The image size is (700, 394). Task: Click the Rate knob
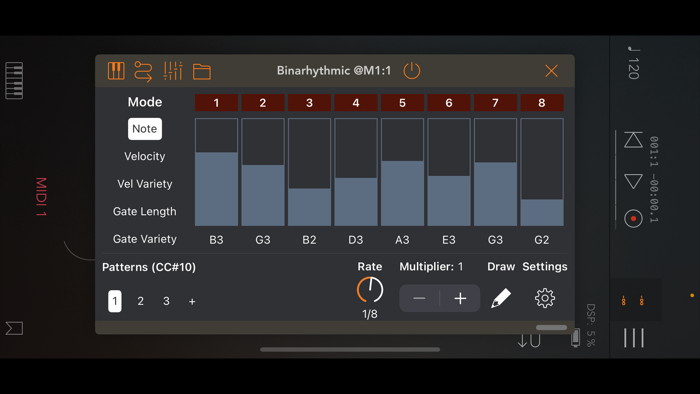tap(370, 290)
